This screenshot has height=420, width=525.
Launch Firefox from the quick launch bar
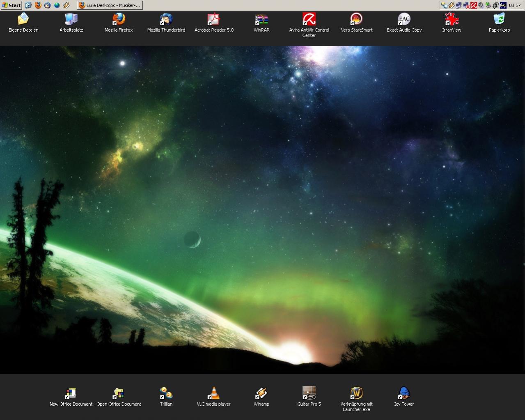click(x=38, y=5)
